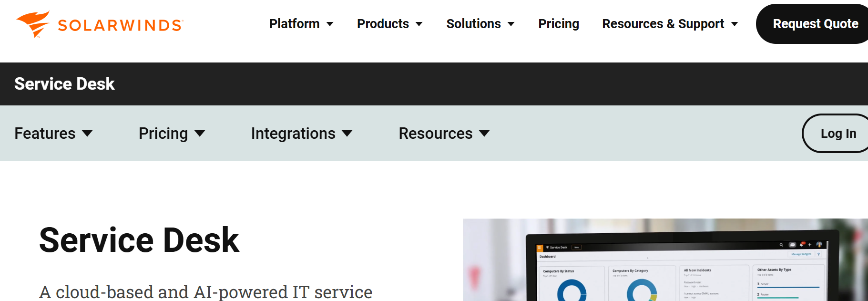The height and width of the screenshot is (301, 868).
Task: Click the 'A cloud-based and AI-powered IT service' text
Action: point(206,292)
